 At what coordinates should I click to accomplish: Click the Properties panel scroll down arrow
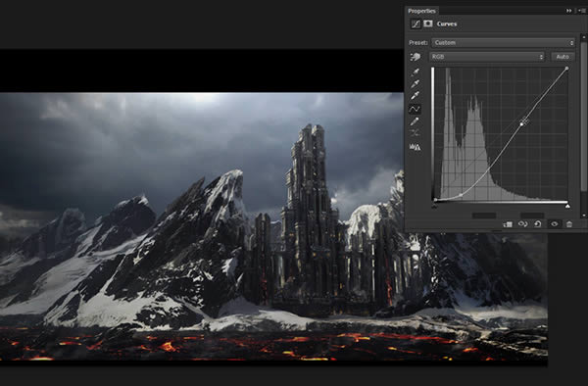pos(583,216)
